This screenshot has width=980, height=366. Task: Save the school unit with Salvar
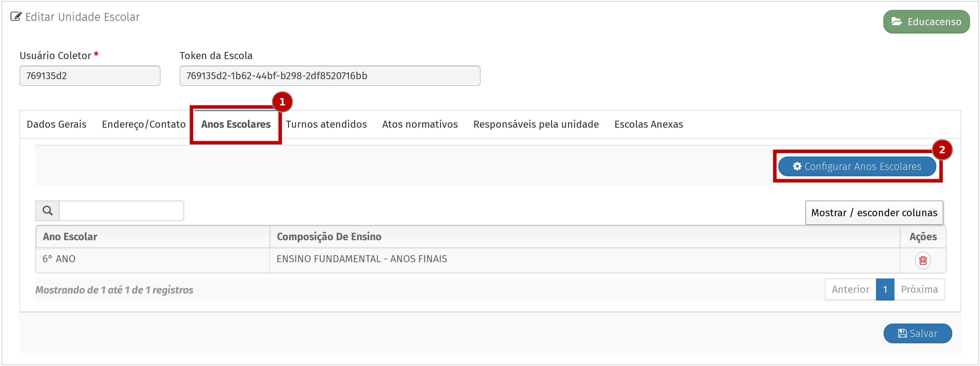pyautogui.click(x=917, y=333)
